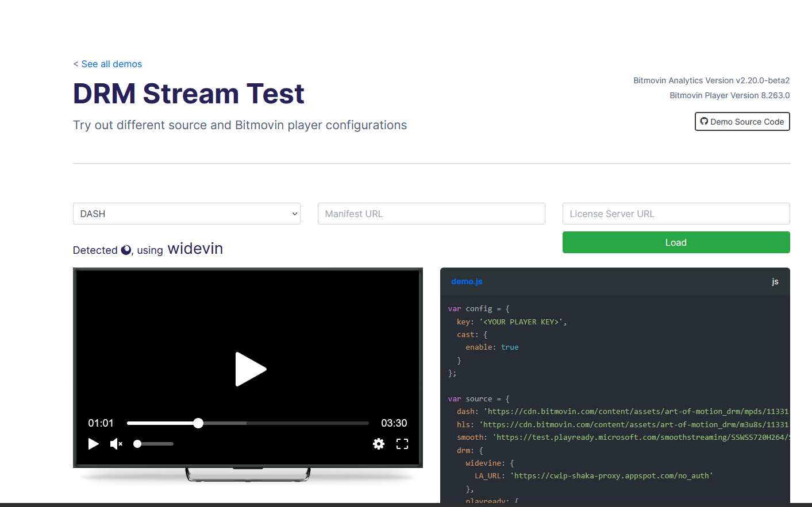This screenshot has width=812, height=507.
Task: Focus the Manifest URL input field
Action: click(432, 214)
